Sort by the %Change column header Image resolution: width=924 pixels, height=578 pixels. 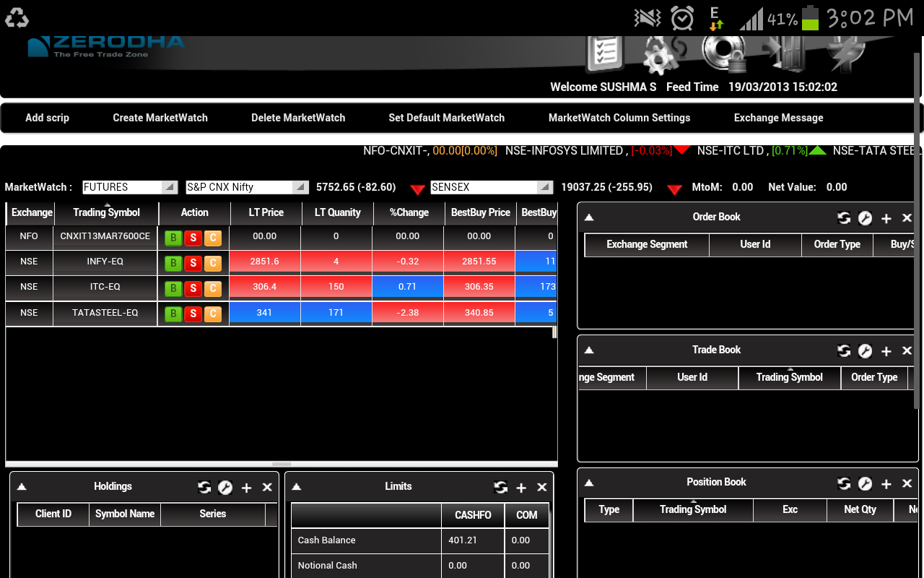pos(409,212)
